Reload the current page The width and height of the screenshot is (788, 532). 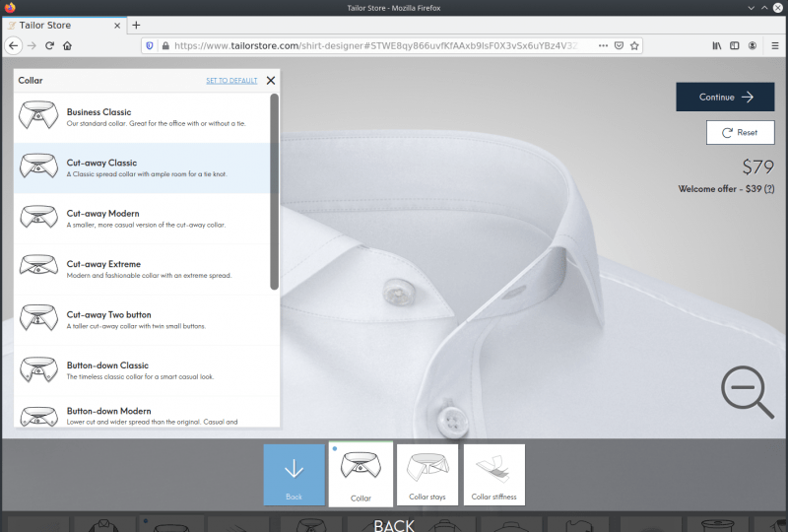point(49,45)
